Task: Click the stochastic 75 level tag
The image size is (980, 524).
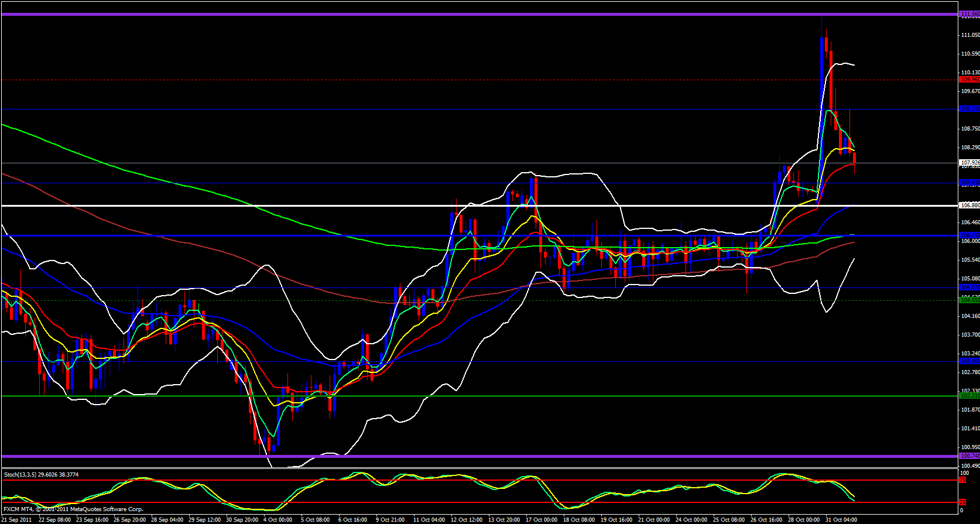Action: click(962, 480)
